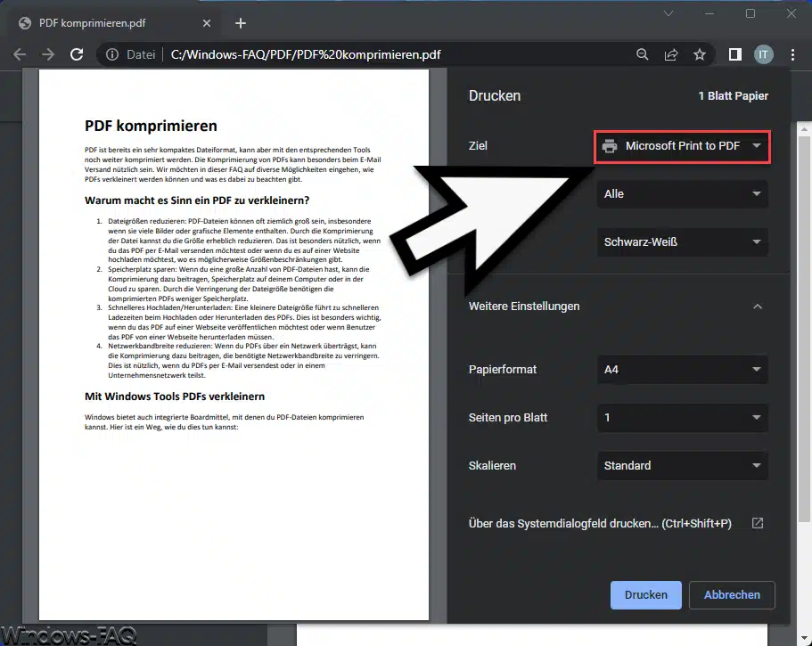The image size is (812, 646).
Task: Click the PDF page preview
Action: pos(234,344)
